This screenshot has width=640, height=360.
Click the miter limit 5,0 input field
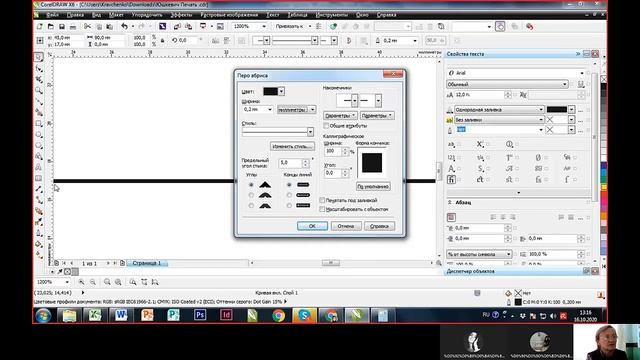pos(291,163)
